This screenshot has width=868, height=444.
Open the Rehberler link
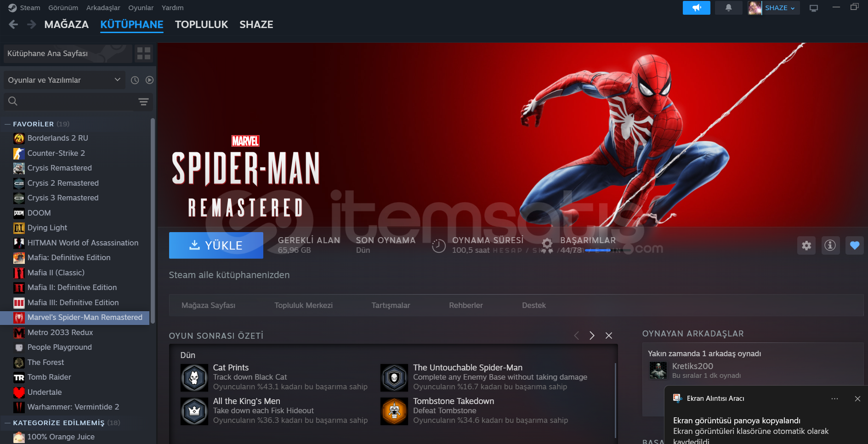[466, 305]
